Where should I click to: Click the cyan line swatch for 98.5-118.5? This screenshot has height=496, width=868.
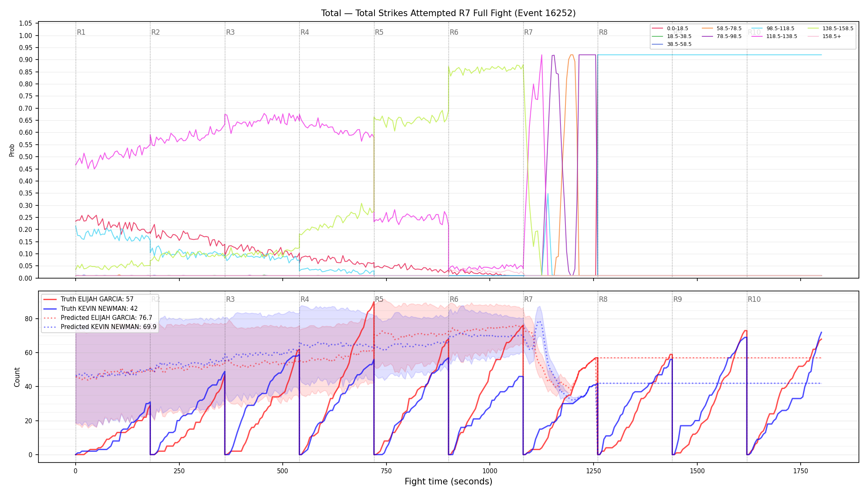[x=757, y=29]
